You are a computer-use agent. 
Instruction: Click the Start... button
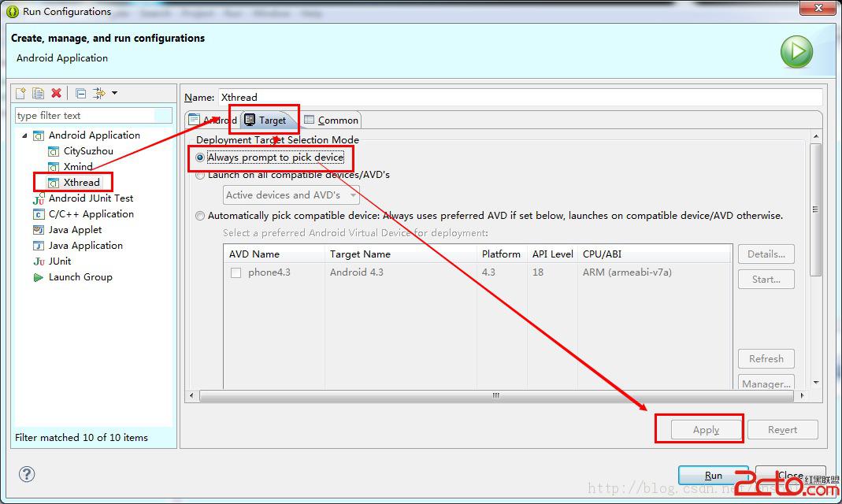coord(766,279)
